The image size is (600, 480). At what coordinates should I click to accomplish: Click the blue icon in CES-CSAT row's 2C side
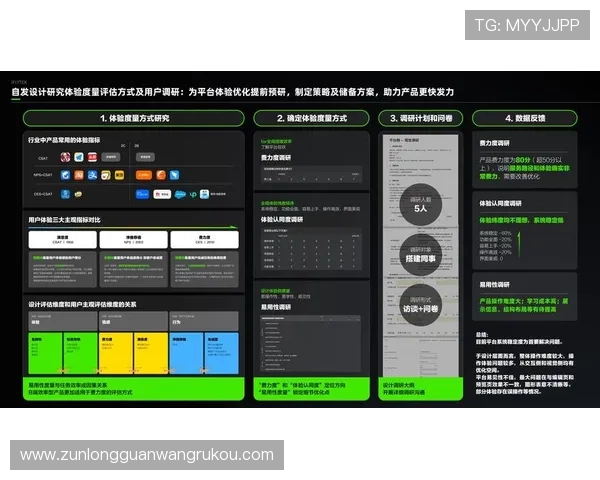coord(65,194)
